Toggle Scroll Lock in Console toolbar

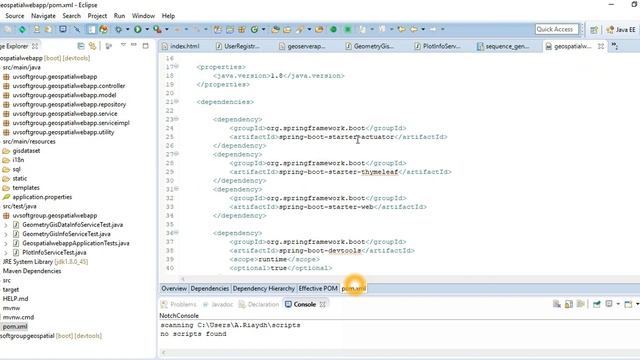[x=569, y=304]
